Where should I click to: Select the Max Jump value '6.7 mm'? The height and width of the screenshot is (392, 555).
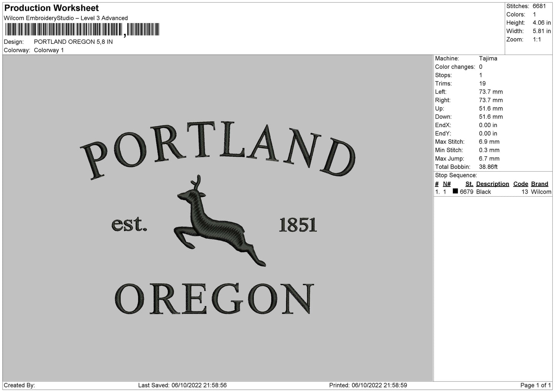[x=489, y=159]
